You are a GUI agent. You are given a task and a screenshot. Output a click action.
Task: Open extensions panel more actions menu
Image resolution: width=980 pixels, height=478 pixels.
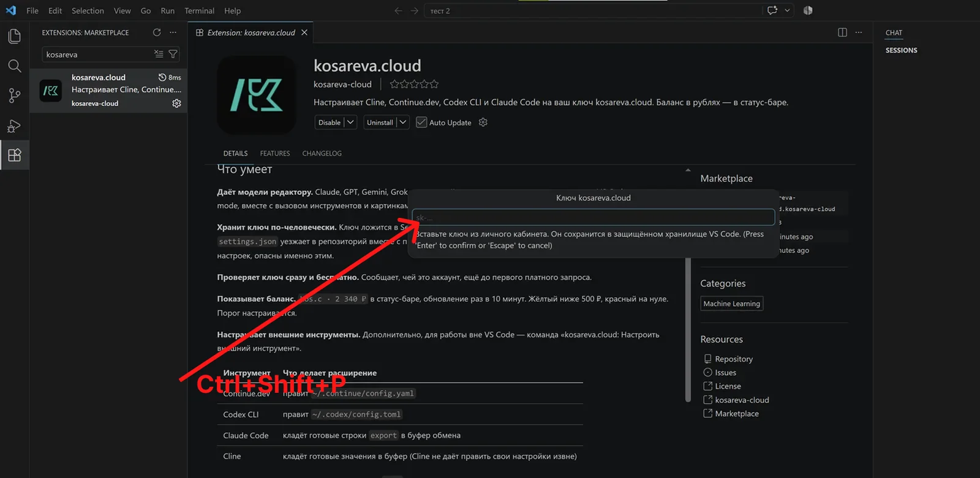click(x=173, y=32)
